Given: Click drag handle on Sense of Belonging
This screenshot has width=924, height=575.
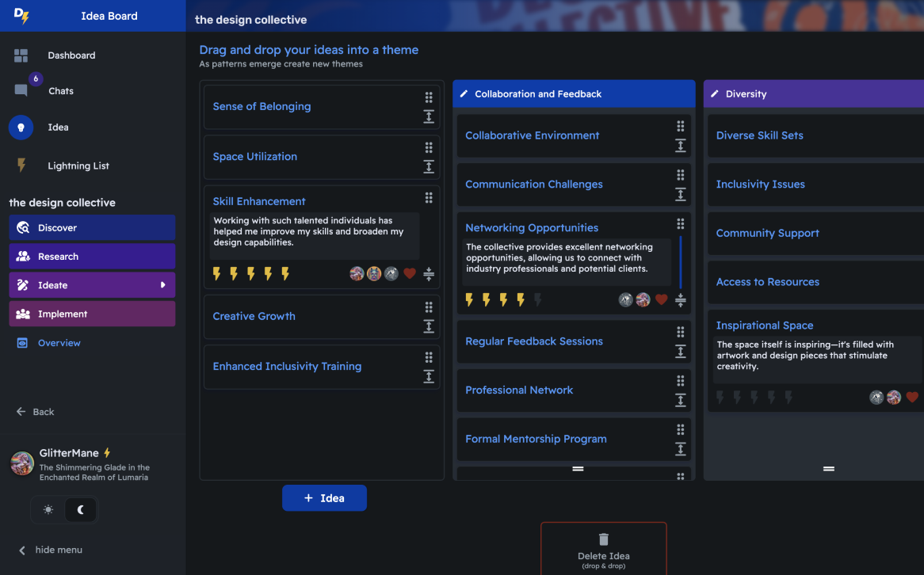Looking at the screenshot, I should (429, 97).
